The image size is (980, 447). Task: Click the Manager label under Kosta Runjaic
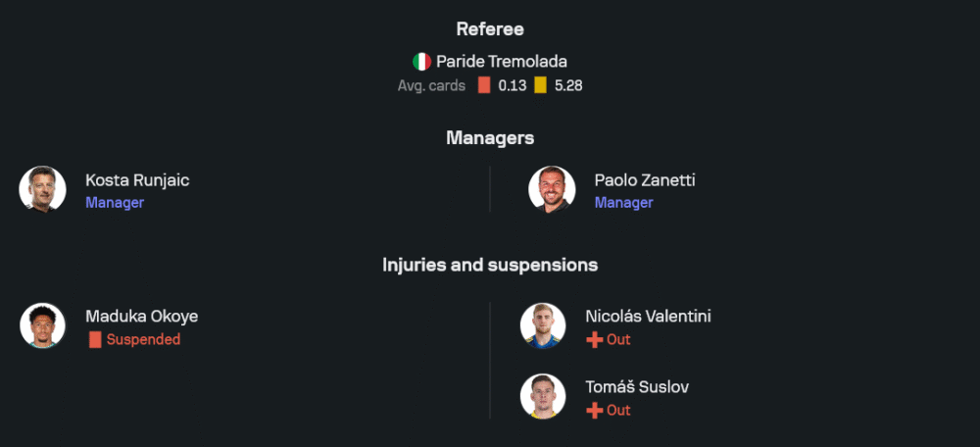click(x=115, y=203)
